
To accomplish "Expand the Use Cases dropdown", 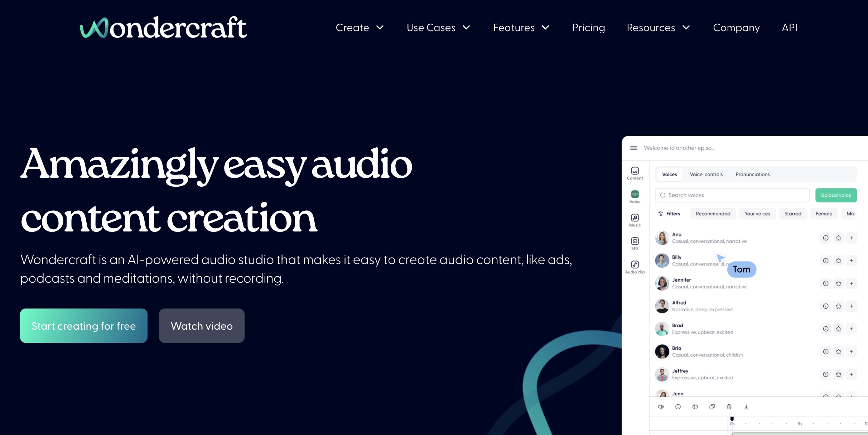I will pos(438,28).
